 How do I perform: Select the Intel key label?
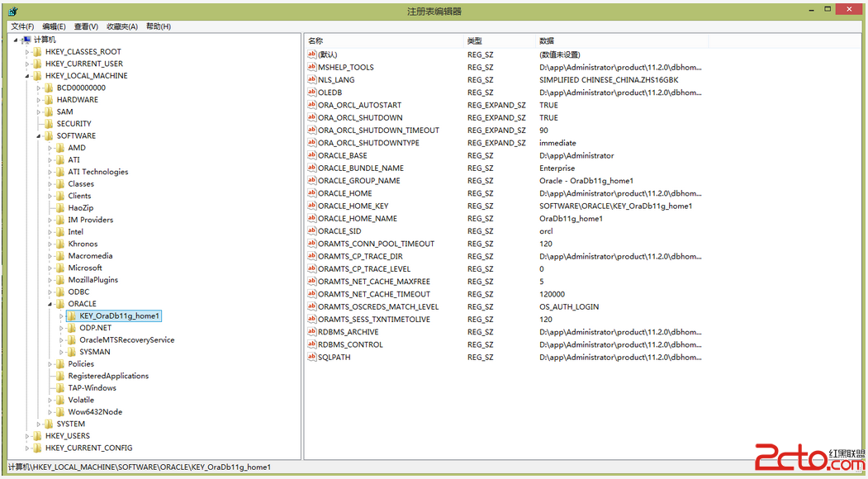pyautogui.click(x=76, y=232)
